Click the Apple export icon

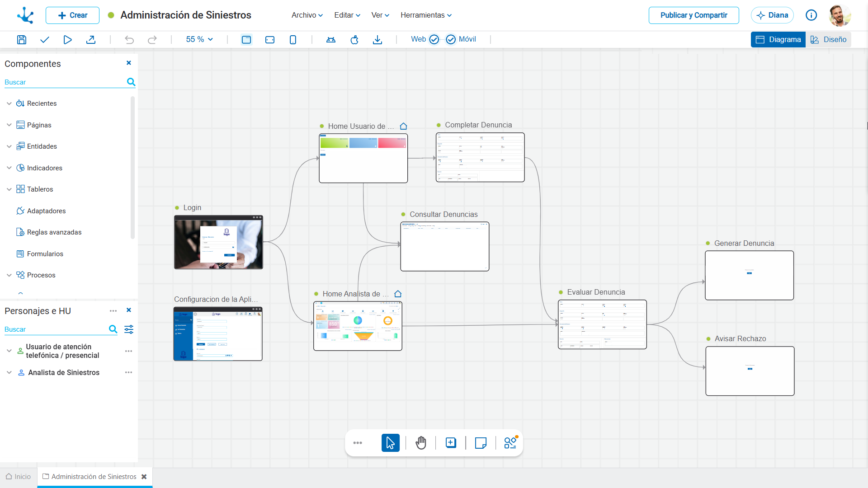354,40
